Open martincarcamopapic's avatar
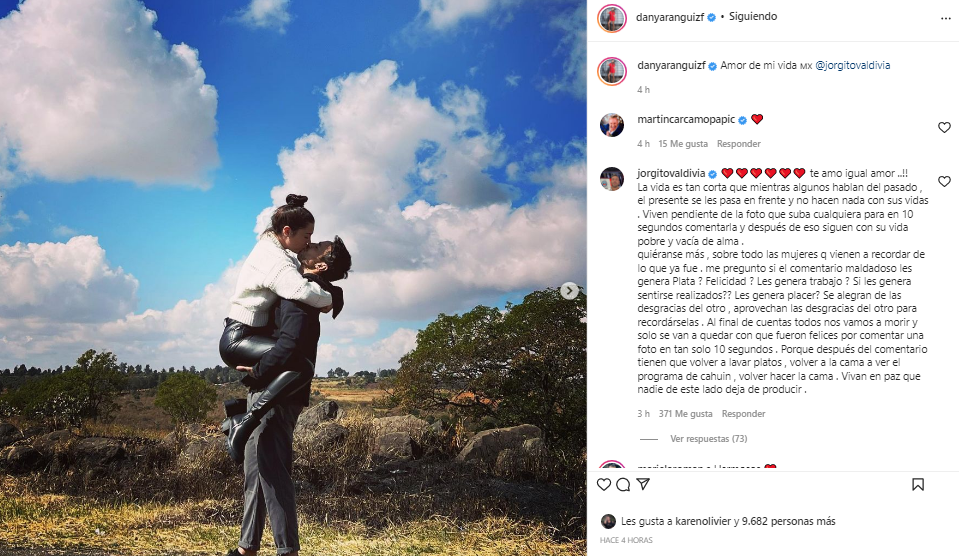959x556 pixels. tap(612, 125)
